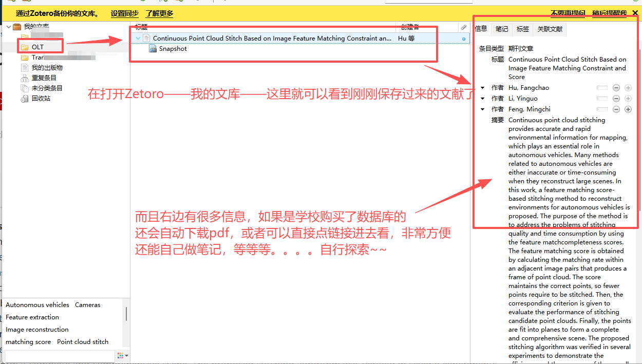The width and height of the screenshot is (642, 364).
Task: Click the paperclip attachment column header
Action: 463,27
